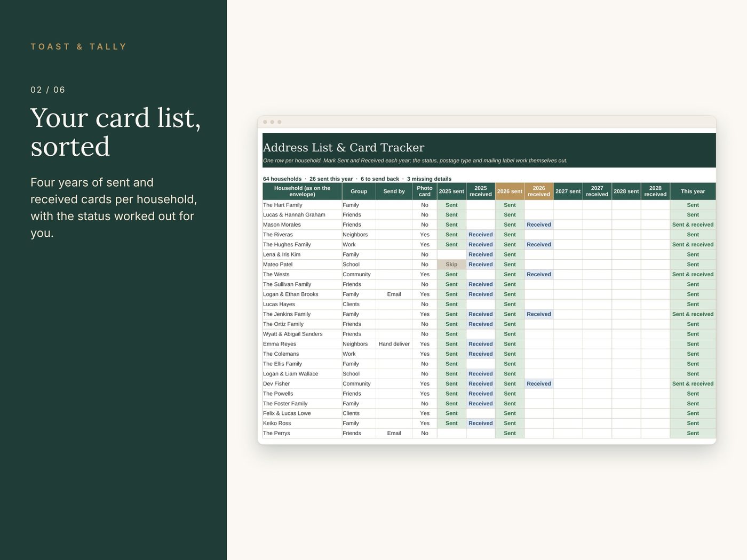Click the 2025 "Received" cell for The Colemans
This screenshot has height=560, width=747.
click(x=481, y=354)
